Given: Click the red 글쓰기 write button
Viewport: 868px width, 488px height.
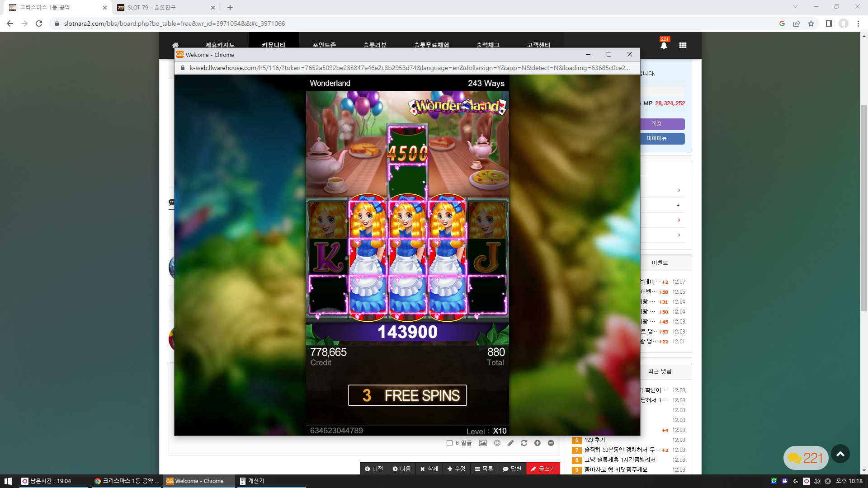Looking at the screenshot, I should [x=543, y=469].
